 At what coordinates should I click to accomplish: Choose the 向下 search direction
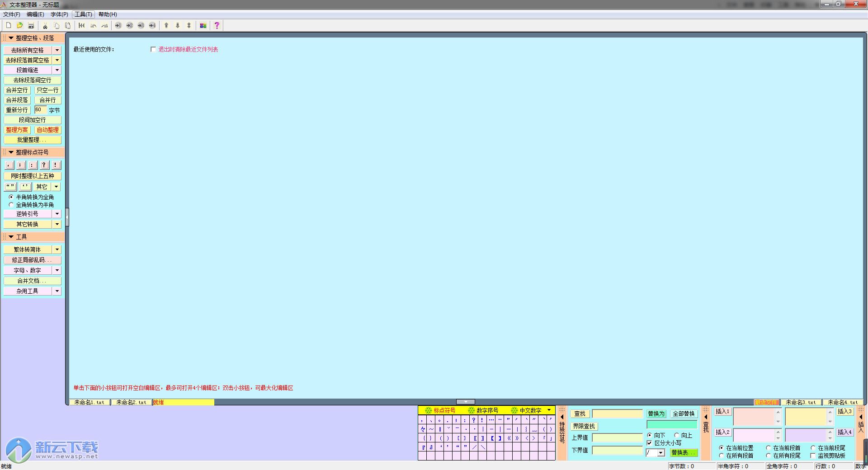(650, 435)
